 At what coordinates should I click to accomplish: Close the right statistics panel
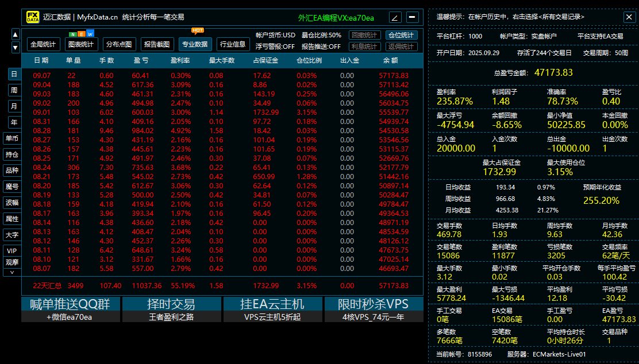629,17
